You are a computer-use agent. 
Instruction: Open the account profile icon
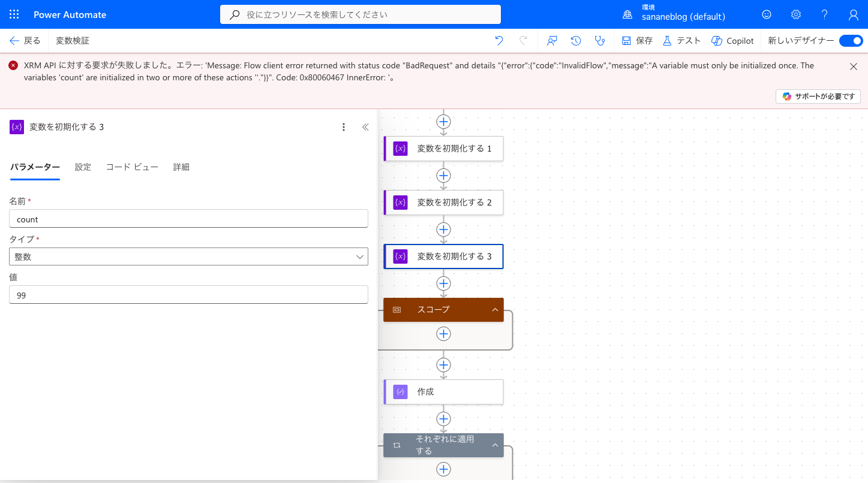coord(854,14)
